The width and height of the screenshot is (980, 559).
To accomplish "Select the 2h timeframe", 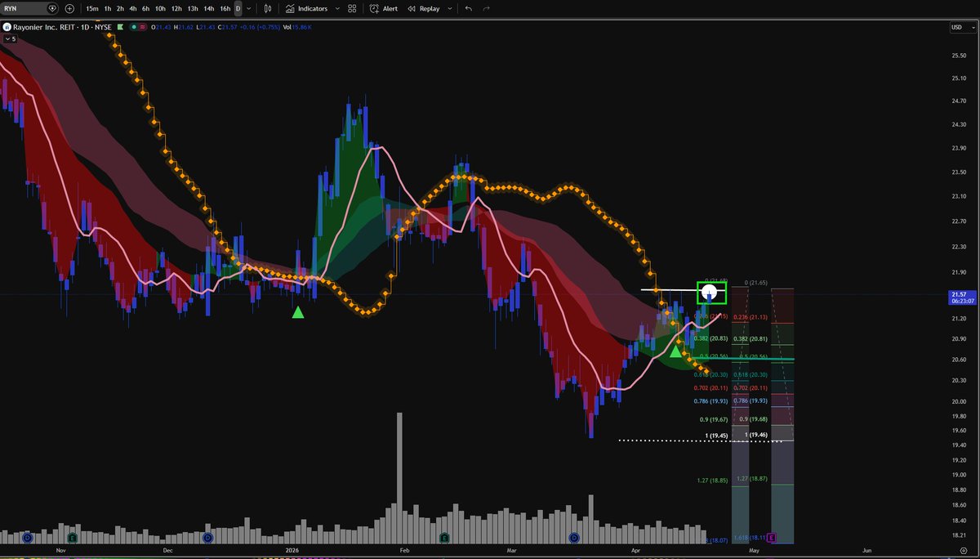I will 120,8.
